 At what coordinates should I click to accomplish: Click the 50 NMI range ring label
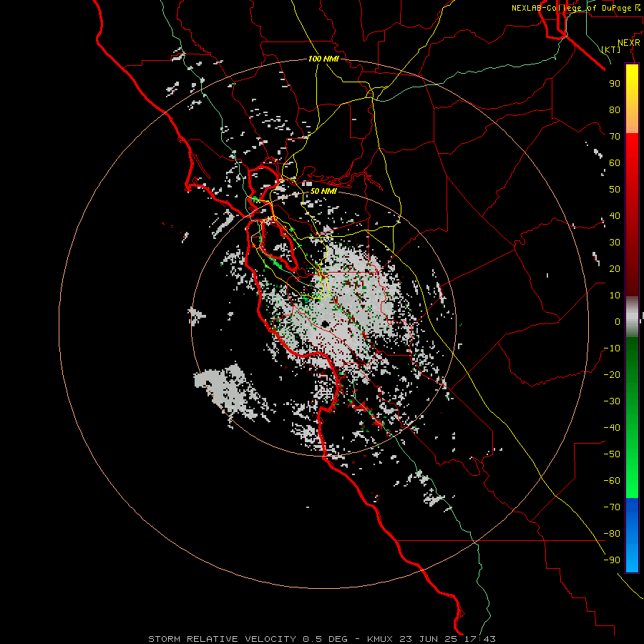coord(323,191)
